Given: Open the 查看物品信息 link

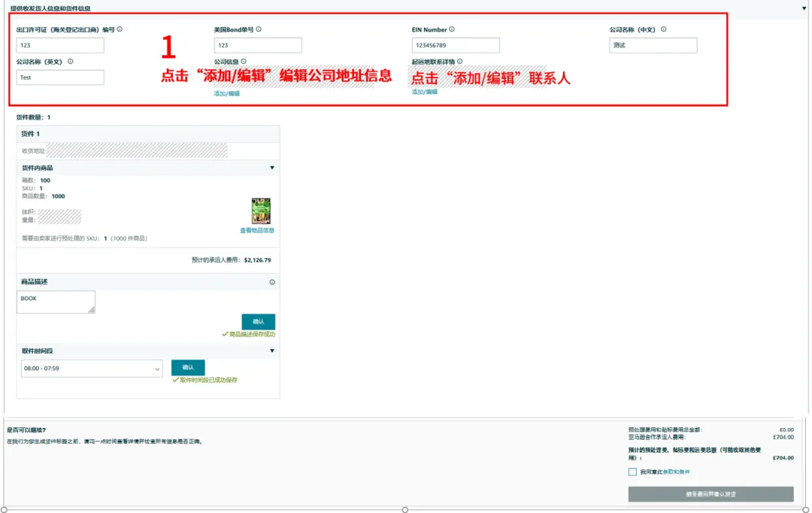Looking at the screenshot, I should tap(257, 230).
